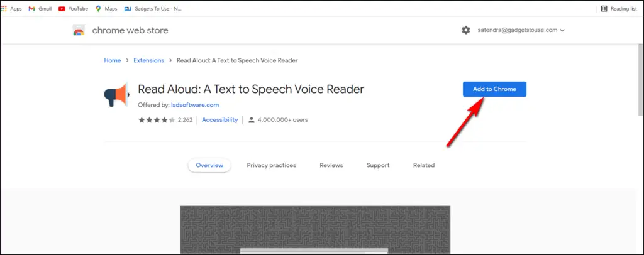This screenshot has height=255, width=644.
Task: Switch to the Reviews tab
Action: pyautogui.click(x=331, y=165)
